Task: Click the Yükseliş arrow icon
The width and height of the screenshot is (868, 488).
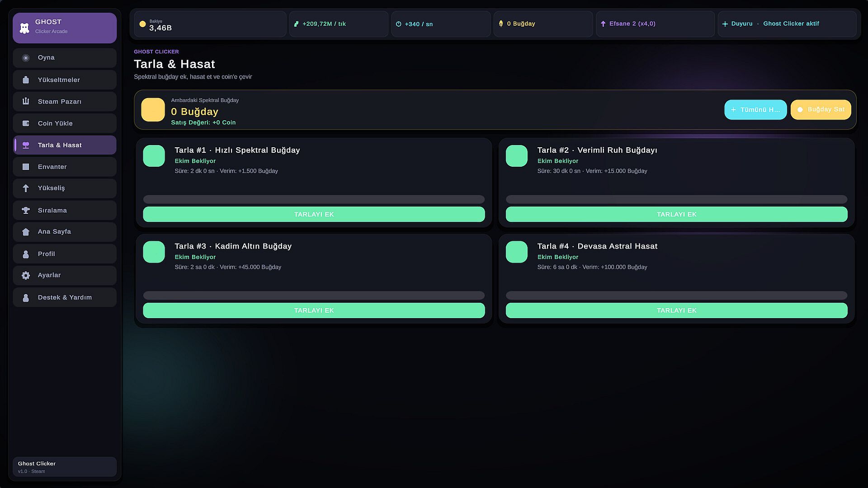Action: click(x=26, y=188)
